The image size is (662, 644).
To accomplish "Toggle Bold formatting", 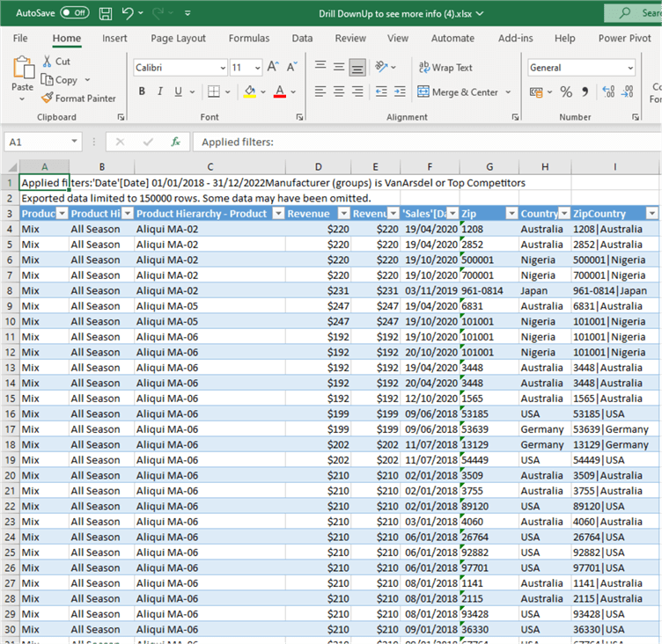I will [x=142, y=91].
